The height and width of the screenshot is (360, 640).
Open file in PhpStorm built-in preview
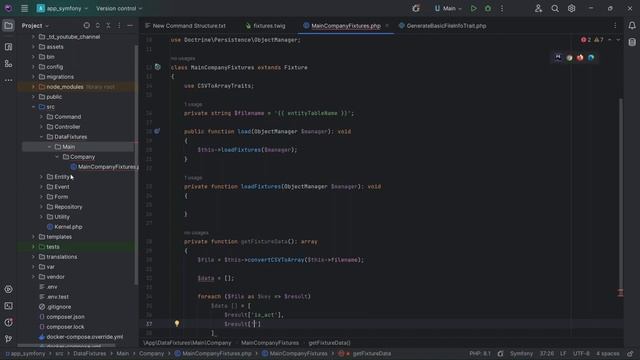point(558,58)
